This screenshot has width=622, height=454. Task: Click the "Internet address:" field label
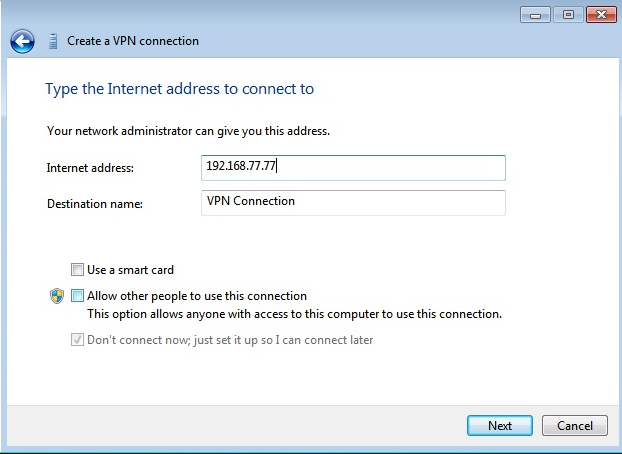coord(90,168)
